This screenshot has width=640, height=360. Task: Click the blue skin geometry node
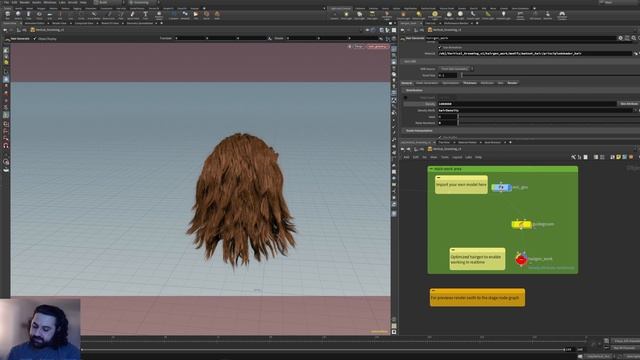click(501, 187)
